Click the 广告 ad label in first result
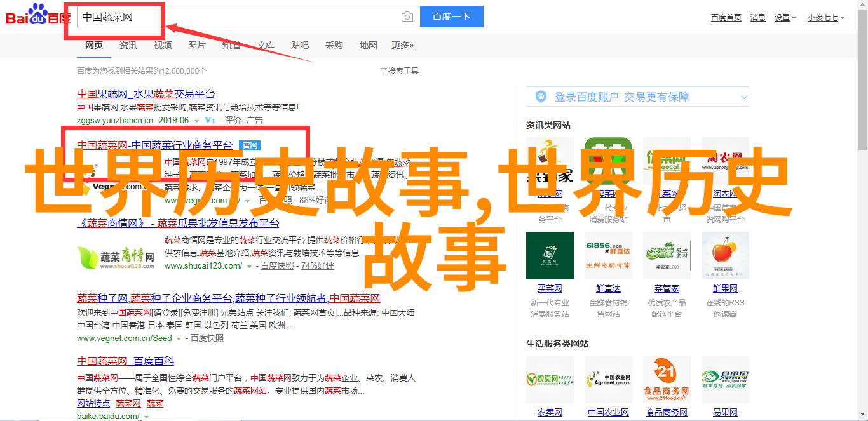The width and height of the screenshot is (868, 421). click(x=254, y=121)
